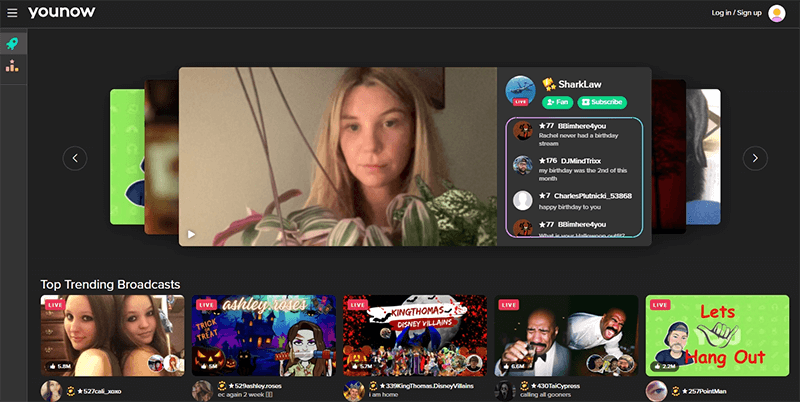Click message 'Rachel never had a birthday stream'

[578, 140]
